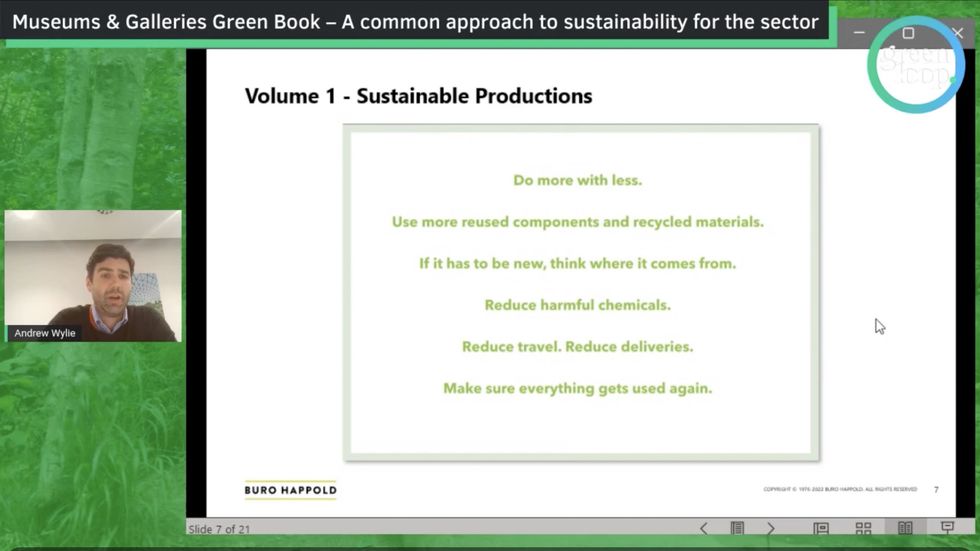Click 'Make sure everything gets used again.' text
The image size is (980, 551).
tap(577, 388)
